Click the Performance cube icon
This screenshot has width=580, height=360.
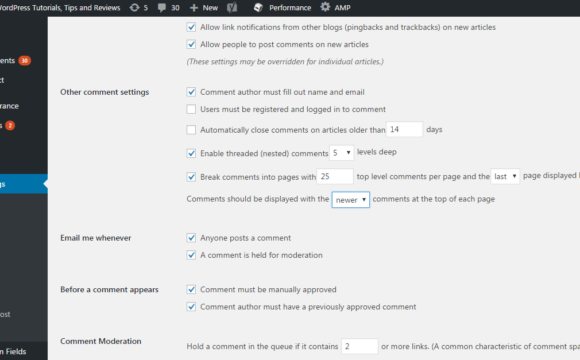(258, 7)
